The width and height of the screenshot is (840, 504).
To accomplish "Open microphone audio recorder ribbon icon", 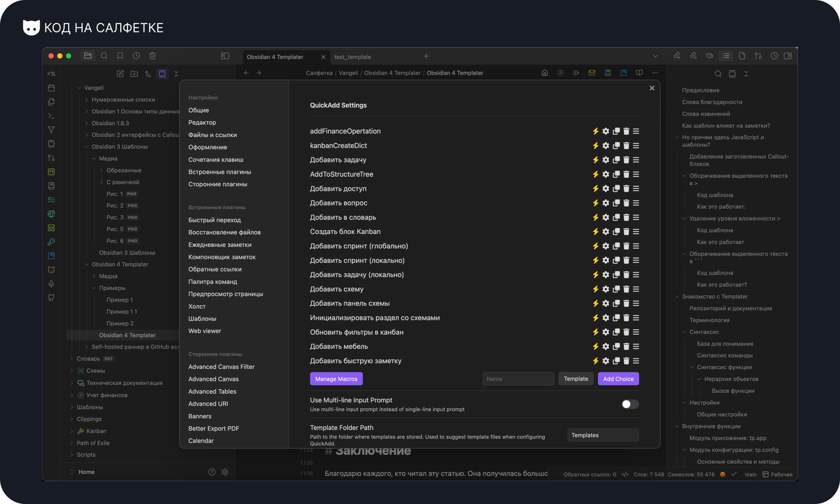I will [x=51, y=284].
